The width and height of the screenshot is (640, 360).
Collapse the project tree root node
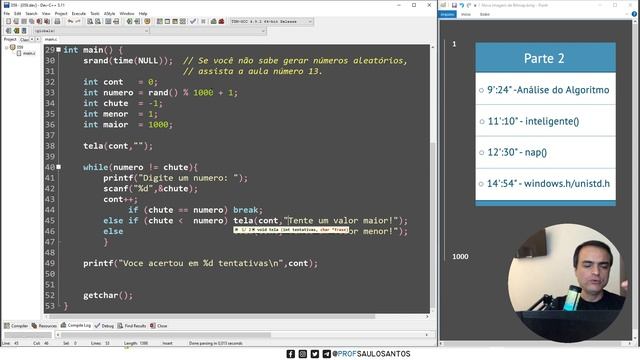click(7, 47)
